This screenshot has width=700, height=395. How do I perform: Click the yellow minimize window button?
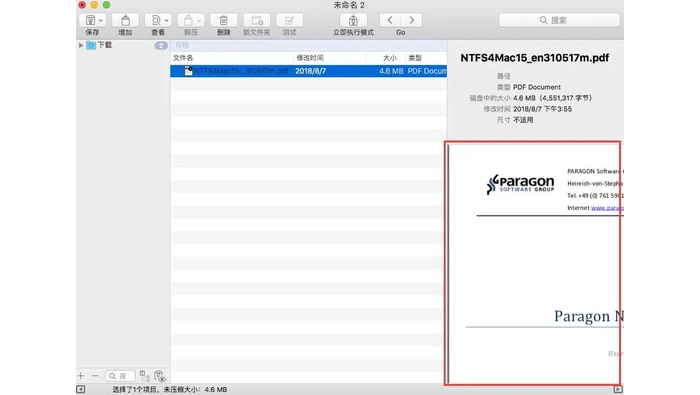[x=94, y=5]
